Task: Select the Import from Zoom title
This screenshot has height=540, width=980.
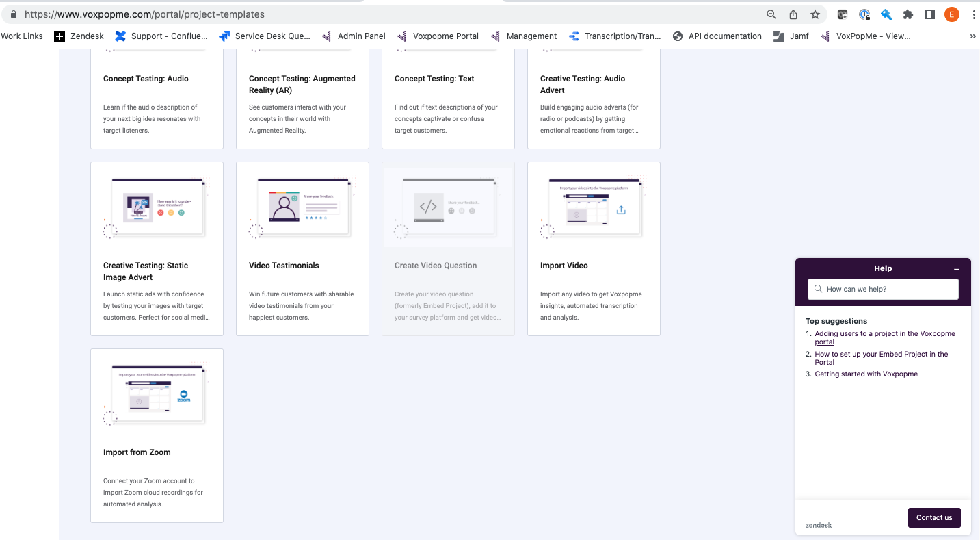Action: [x=137, y=452]
